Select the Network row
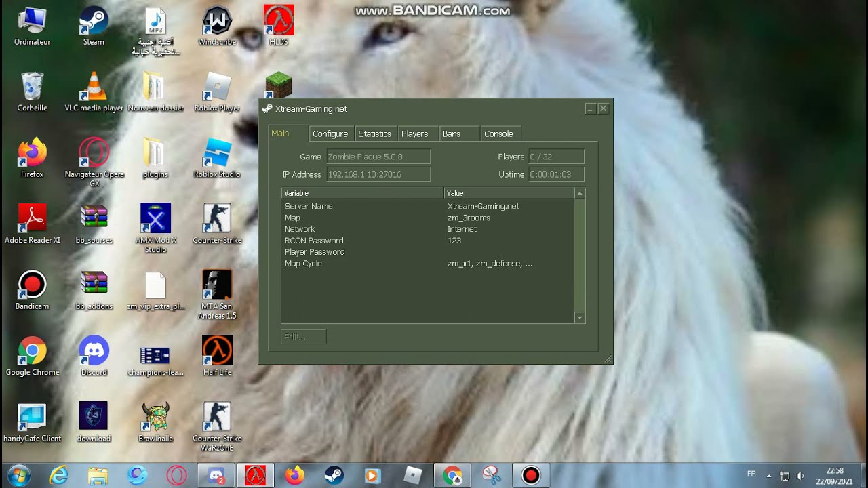Viewport: 868px width, 488px height. tap(428, 229)
